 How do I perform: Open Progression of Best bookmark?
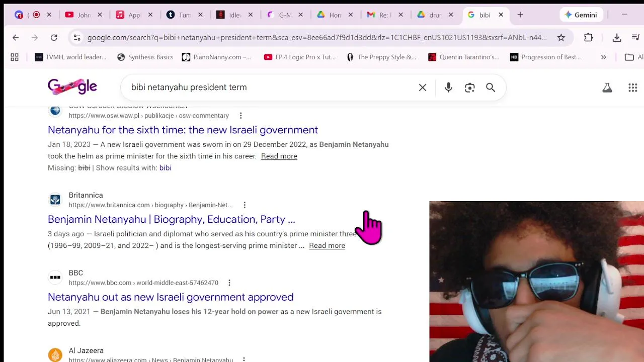pos(545,57)
